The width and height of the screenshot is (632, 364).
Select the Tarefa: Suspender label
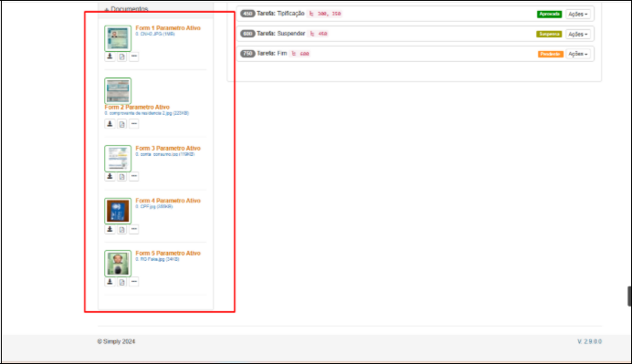(281, 34)
